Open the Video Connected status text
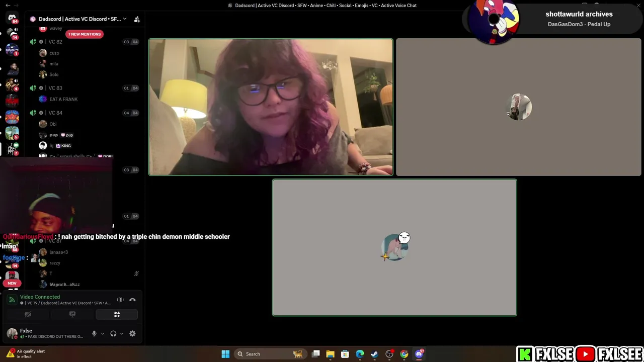 point(40,297)
